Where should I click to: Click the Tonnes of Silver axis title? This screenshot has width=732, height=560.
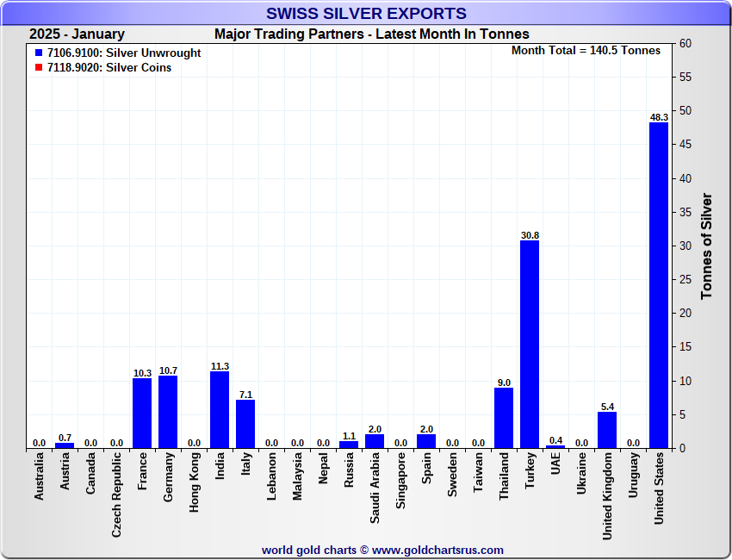point(707,246)
